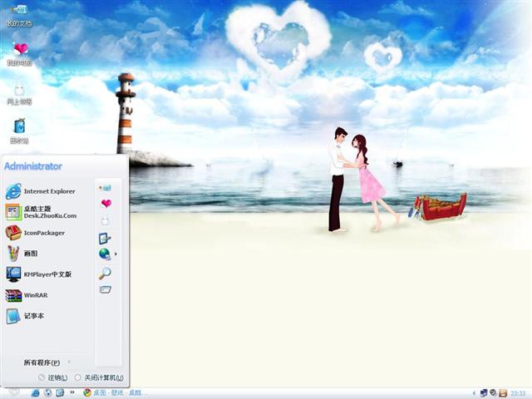The height and width of the screenshot is (399, 532).
Task: Open pink heart My Computer icon in start menu
Action: pos(106,204)
